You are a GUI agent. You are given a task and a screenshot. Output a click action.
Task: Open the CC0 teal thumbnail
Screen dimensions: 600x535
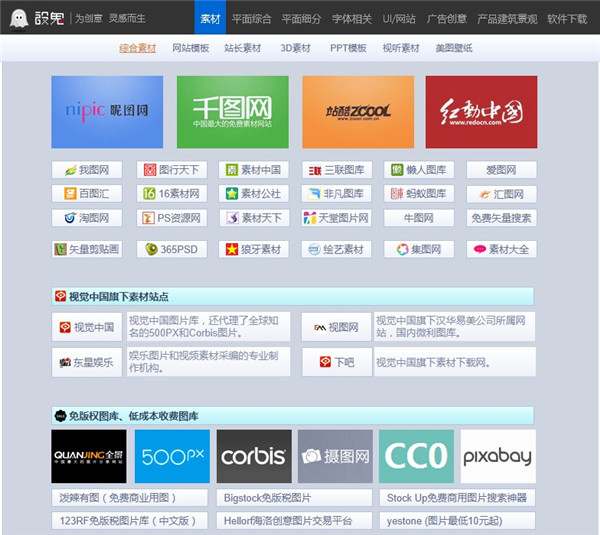point(416,456)
